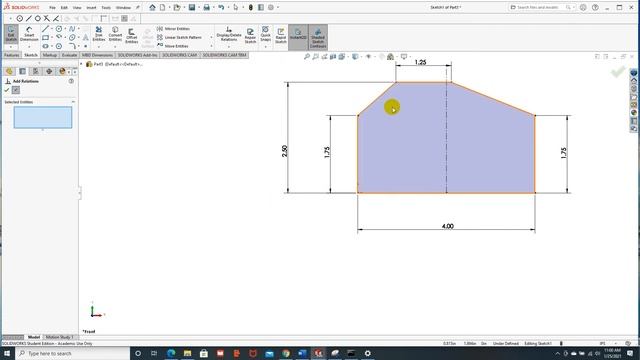Open the DisplayManager tab

62,71
